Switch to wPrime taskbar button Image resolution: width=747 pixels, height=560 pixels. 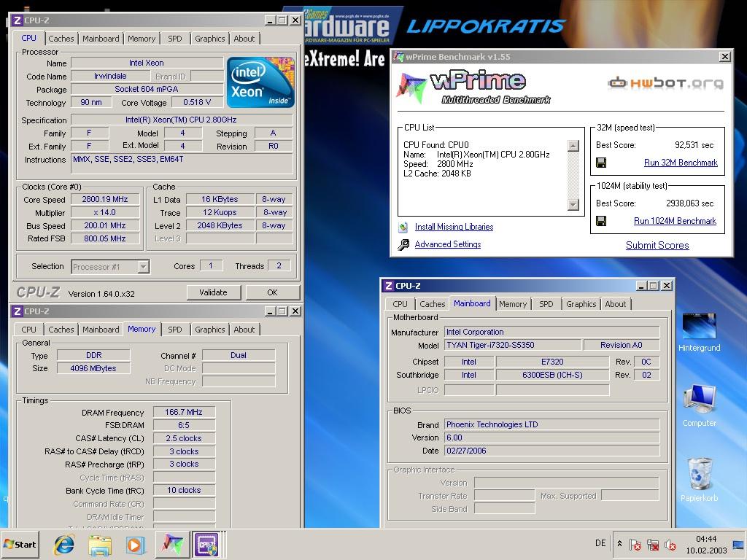tap(171, 544)
